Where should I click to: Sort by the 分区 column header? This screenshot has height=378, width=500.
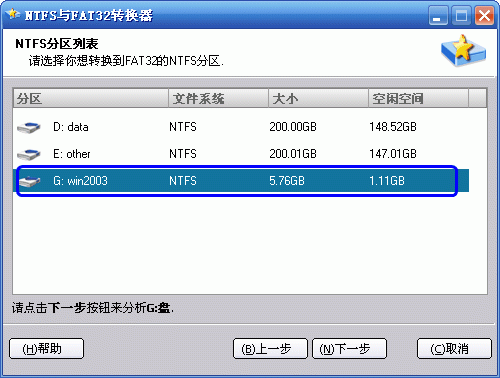click(91, 99)
